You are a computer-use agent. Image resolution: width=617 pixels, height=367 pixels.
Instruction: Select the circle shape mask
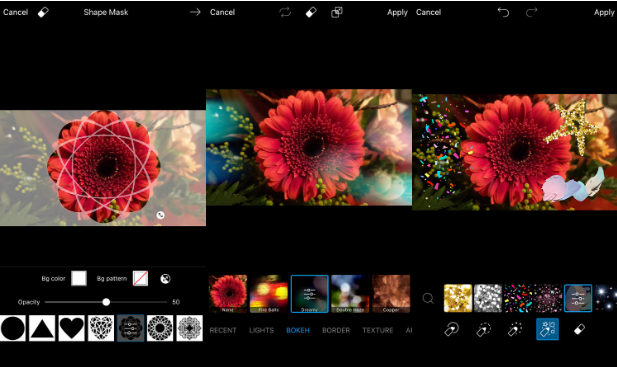(x=13, y=328)
